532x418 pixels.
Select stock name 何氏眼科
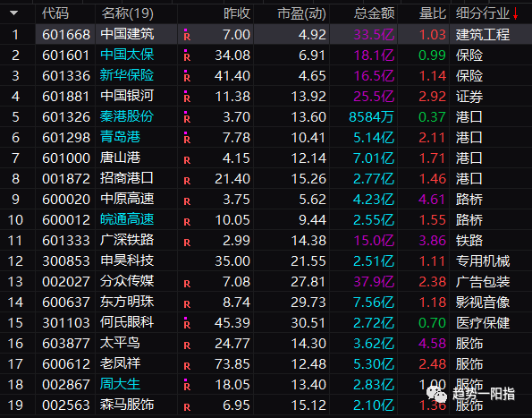(127, 322)
